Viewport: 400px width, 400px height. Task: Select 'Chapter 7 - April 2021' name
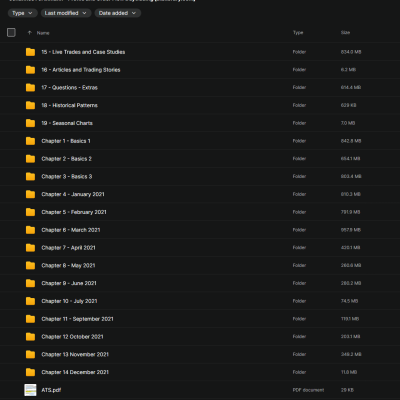pyautogui.click(x=68, y=248)
